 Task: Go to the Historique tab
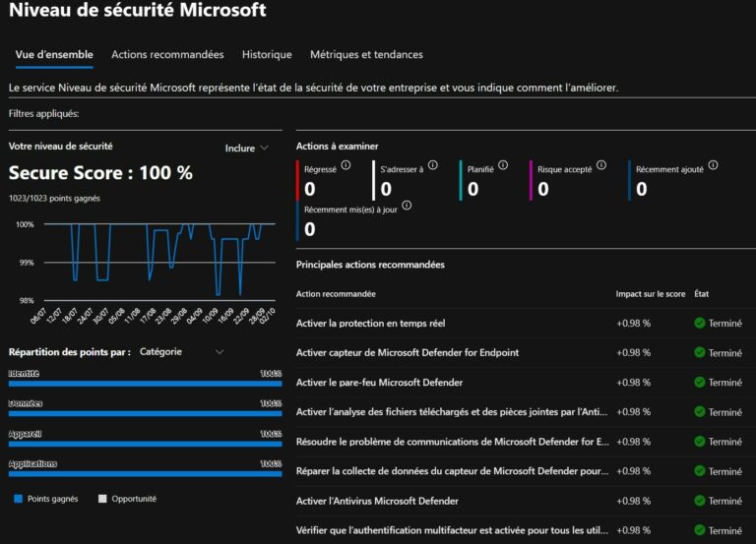(267, 54)
